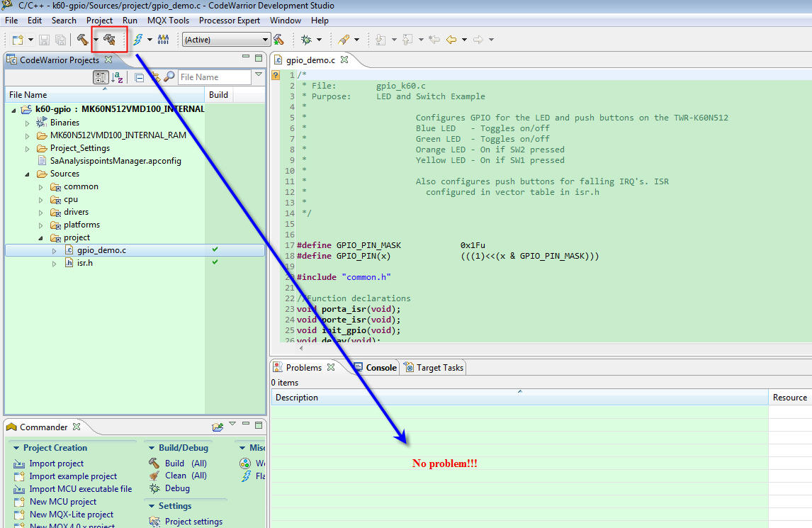Open the MQX Tools menu

tap(169, 21)
